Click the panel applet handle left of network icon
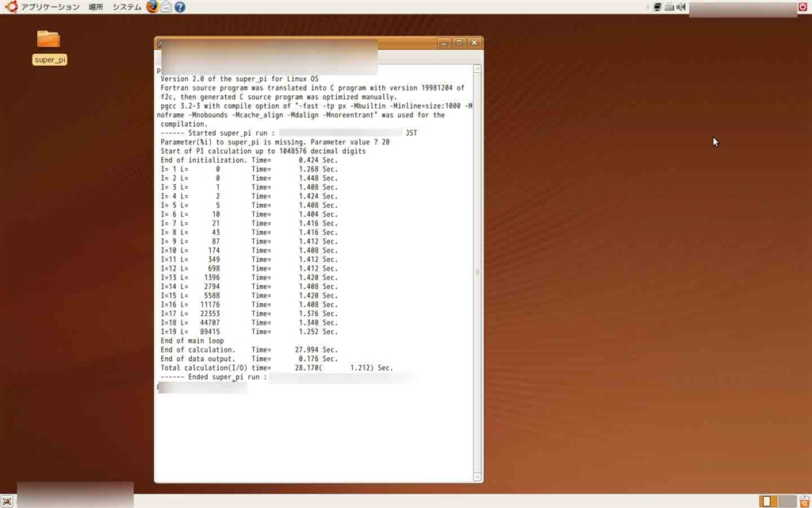Image resolution: width=812 pixels, height=508 pixels. click(x=649, y=6)
